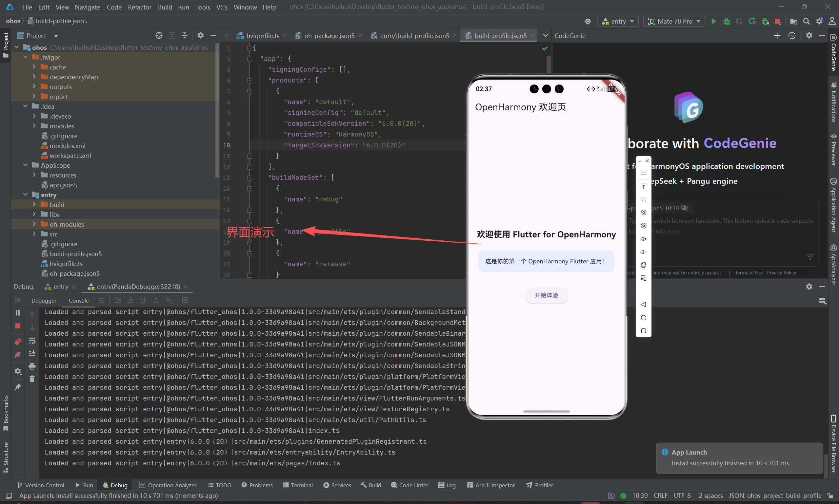Click the emulator back navigation triangle
Screen dimensions: 839x504
click(643, 305)
